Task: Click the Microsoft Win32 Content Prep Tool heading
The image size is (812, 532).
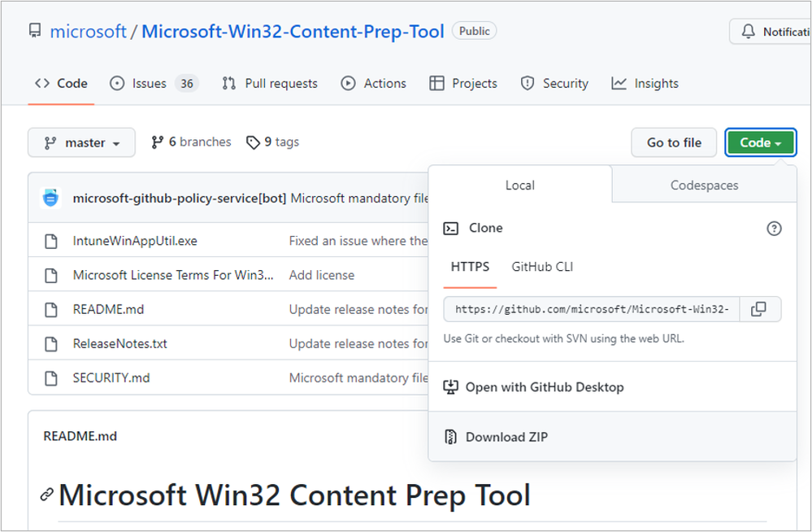Action: click(x=294, y=495)
